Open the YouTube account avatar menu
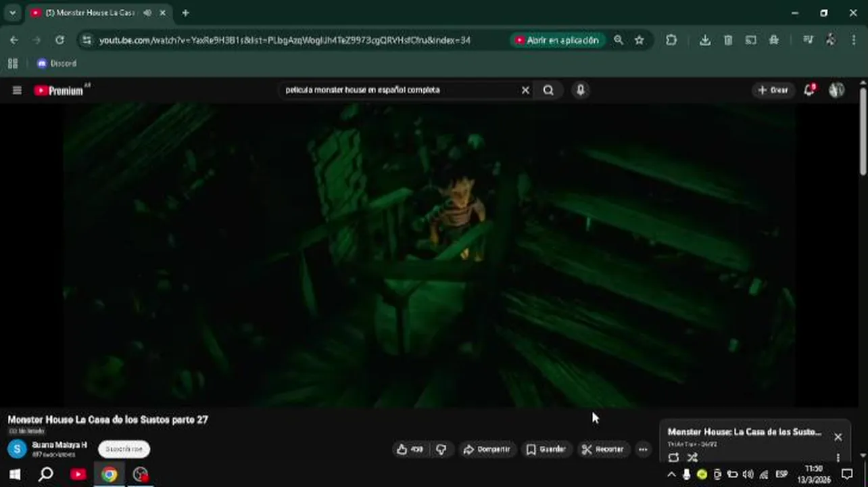 pos(837,90)
